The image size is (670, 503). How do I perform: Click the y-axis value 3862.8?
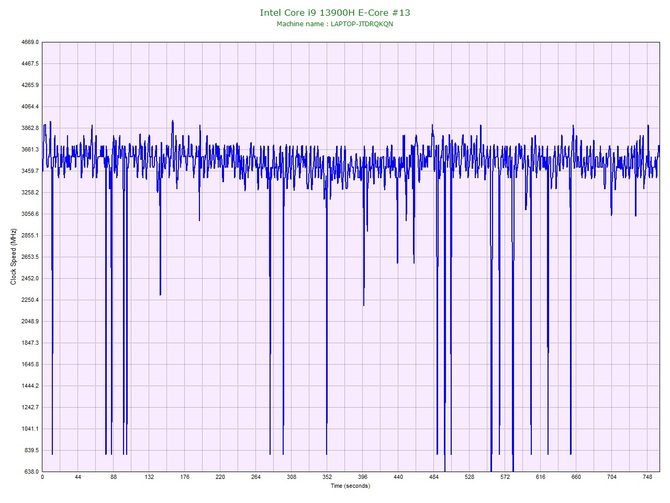tap(29, 128)
